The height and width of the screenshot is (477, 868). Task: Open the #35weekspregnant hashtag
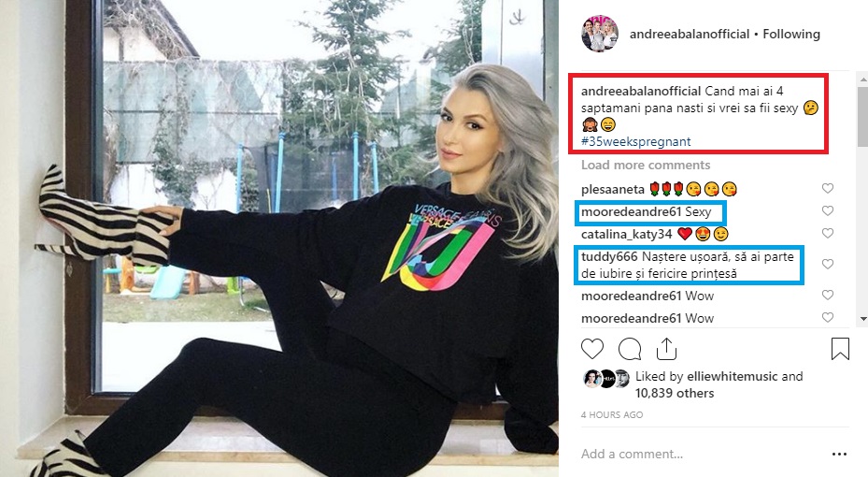635,141
